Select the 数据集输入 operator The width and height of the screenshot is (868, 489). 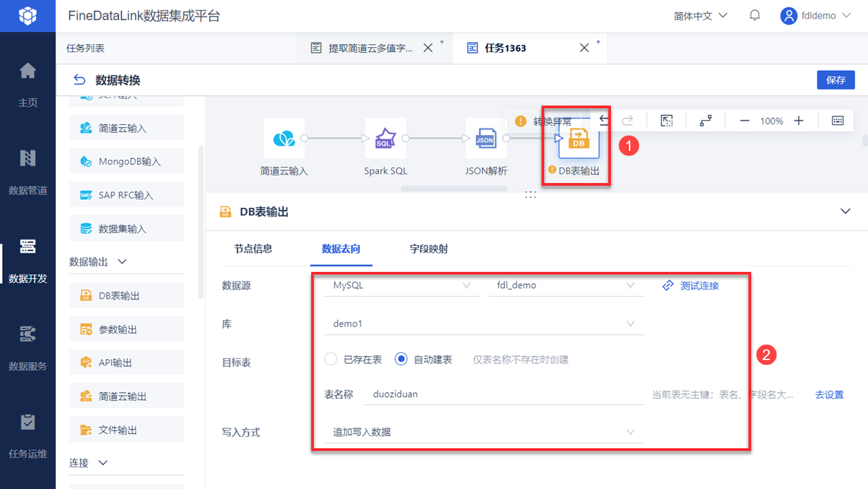pos(126,228)
